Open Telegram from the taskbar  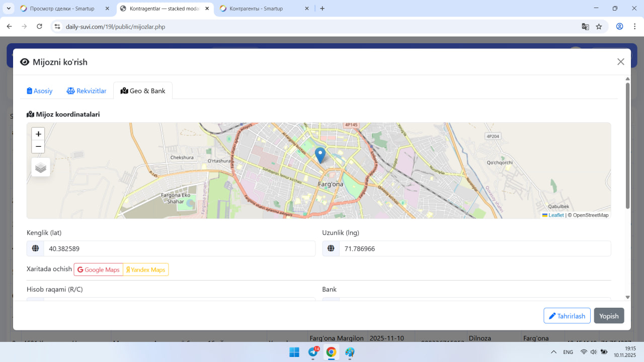pos(312,352)
